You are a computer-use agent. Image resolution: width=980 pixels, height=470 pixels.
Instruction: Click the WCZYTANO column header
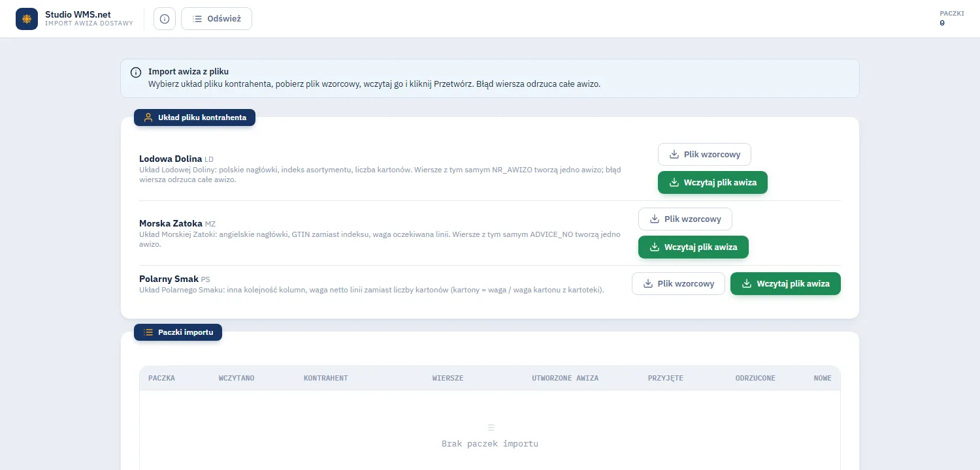[x=237, y=378]
